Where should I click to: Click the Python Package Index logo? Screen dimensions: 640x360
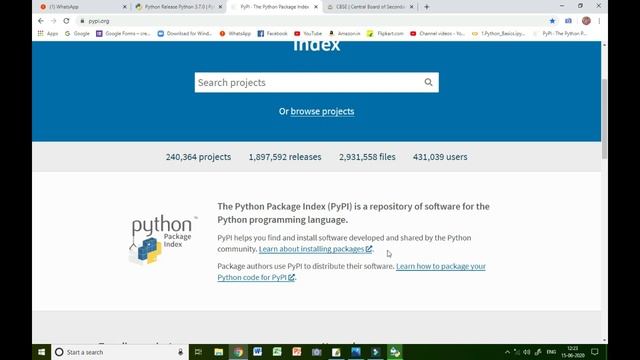click(163, 239)
